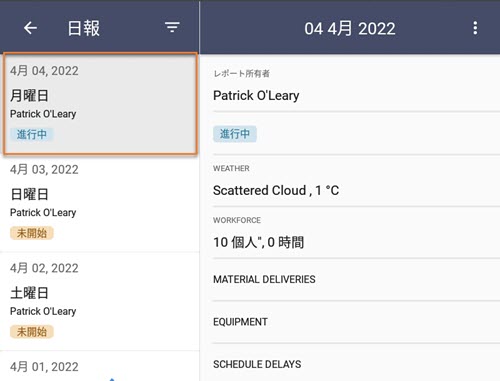
Task: Open the 4月 02, 2022 土曜日 report
Action: coord(100,301)
